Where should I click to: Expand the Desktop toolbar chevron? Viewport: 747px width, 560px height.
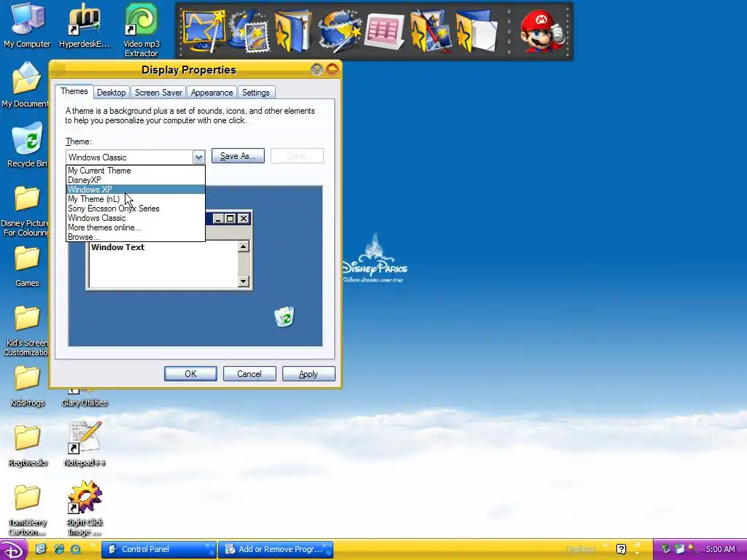point(605,545)
